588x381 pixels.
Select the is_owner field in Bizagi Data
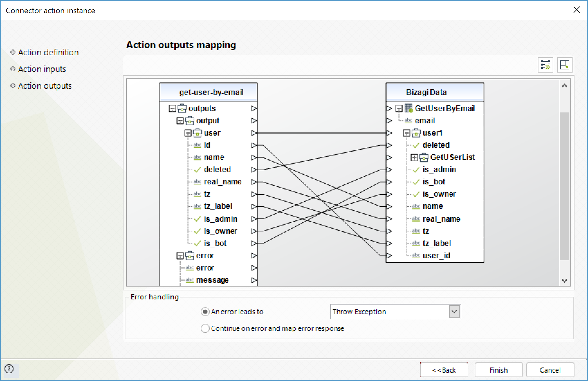point(439,194)
